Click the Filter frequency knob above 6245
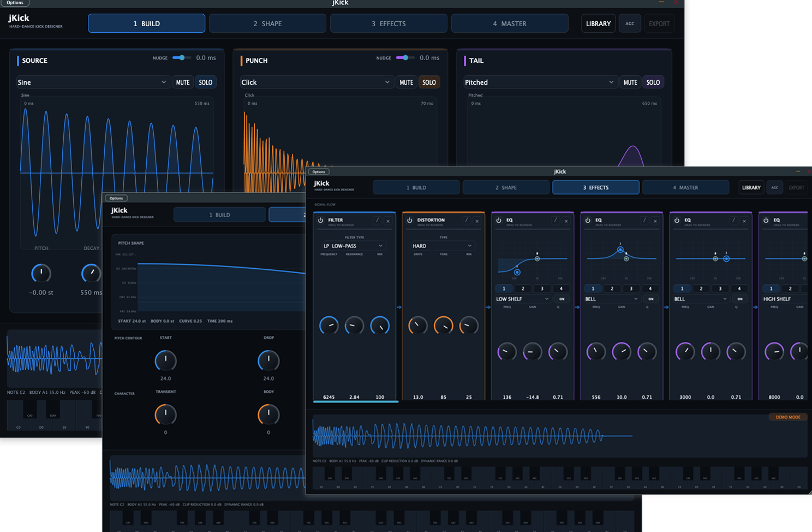 pyautogui.click(x=329, y=326)
